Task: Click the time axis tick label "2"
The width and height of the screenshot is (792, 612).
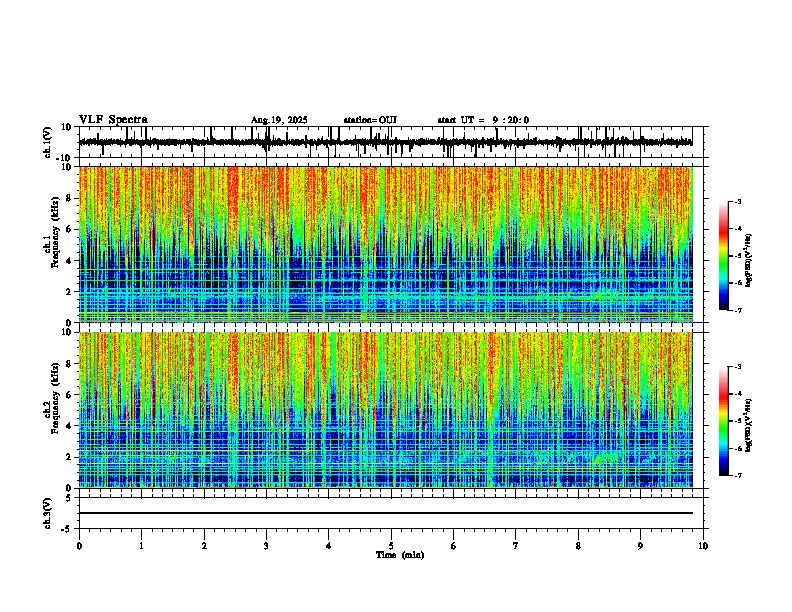Action: (204, 546)
